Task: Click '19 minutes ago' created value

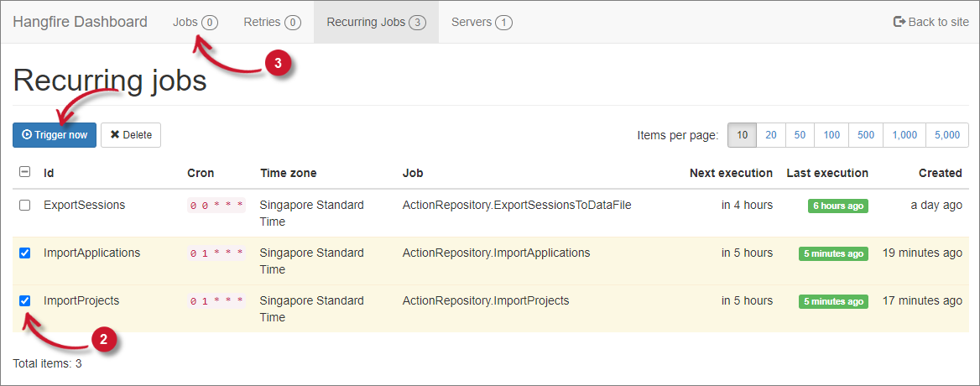Action: click(x=922, y=253)
